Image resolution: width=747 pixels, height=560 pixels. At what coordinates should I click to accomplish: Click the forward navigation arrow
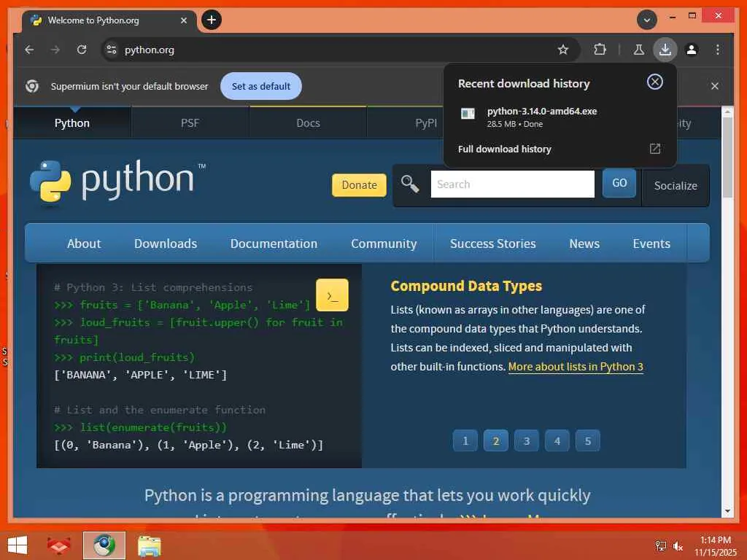[x=55, y=50]
